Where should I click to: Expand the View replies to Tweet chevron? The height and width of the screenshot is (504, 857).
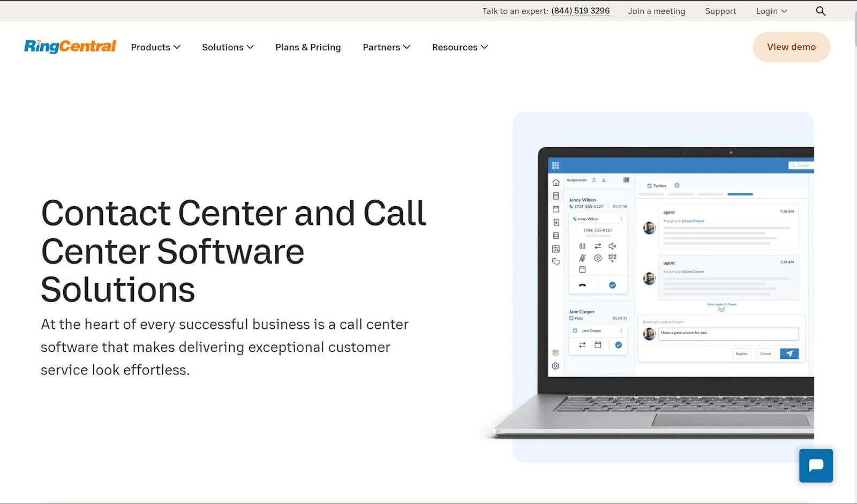coord(721,310)
